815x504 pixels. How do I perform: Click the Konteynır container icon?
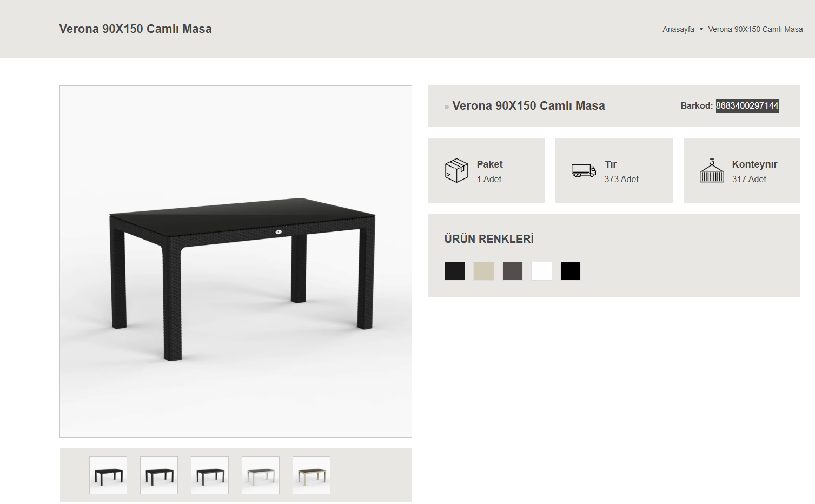(712, 170)
